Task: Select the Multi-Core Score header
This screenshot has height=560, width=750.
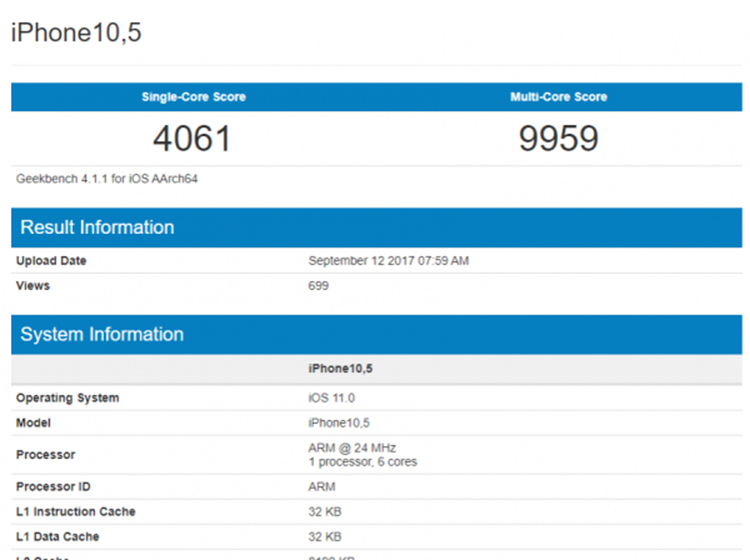Action: [558, 97]
